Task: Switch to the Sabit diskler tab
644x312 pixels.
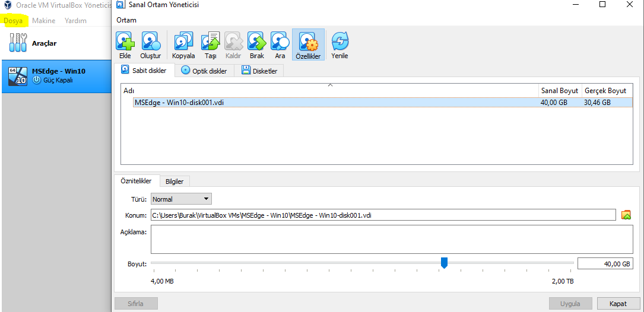Action: [145, 70]
